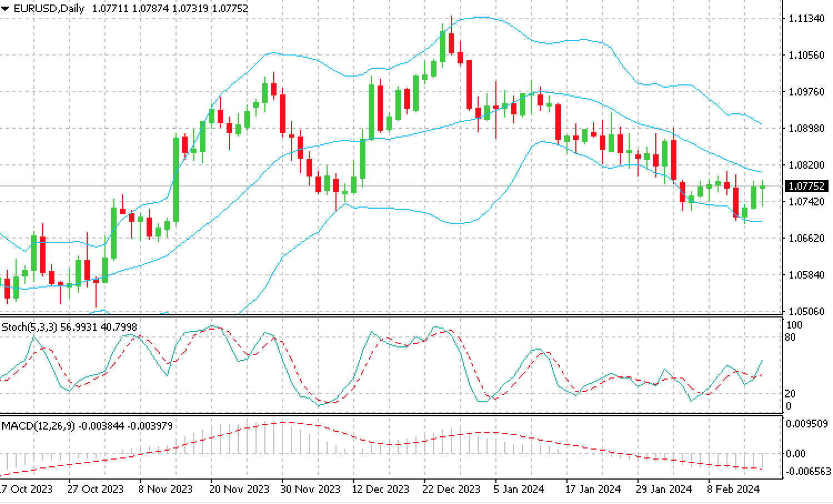Click the 1.09760 price axis label

point(806,92)
